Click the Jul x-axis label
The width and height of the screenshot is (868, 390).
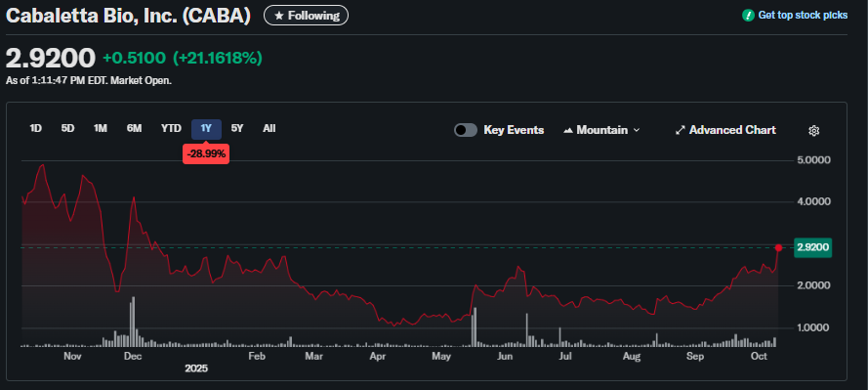click(565, 357)
